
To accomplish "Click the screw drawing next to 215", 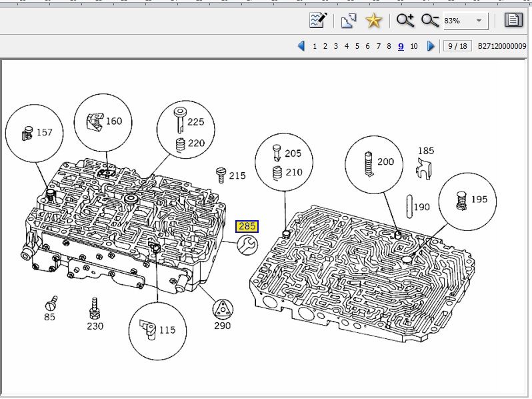I will [221, 175].
